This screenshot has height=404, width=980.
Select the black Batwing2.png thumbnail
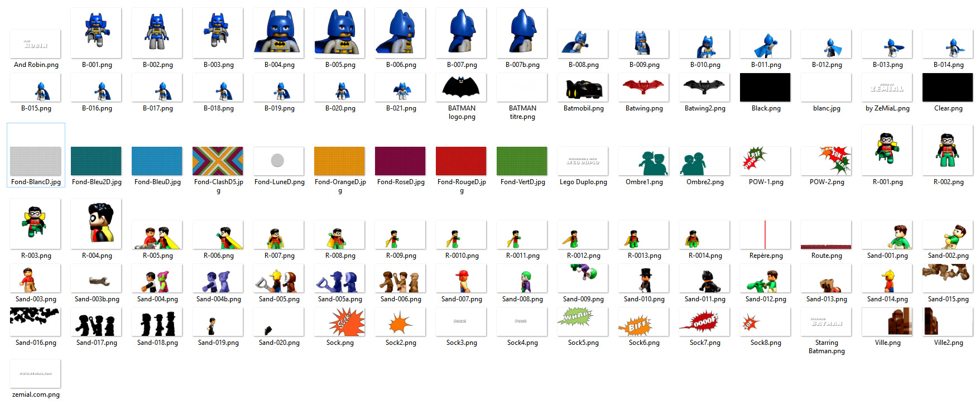705,88
